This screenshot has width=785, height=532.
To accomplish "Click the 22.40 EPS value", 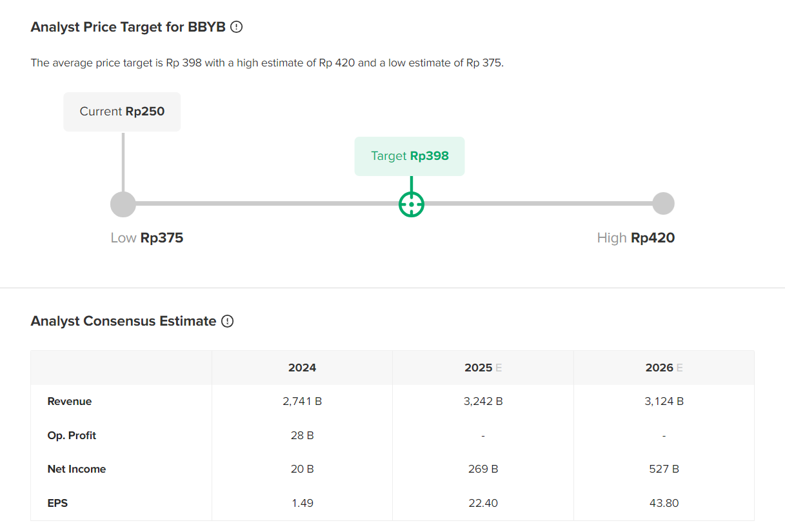I will coord(483,503).
